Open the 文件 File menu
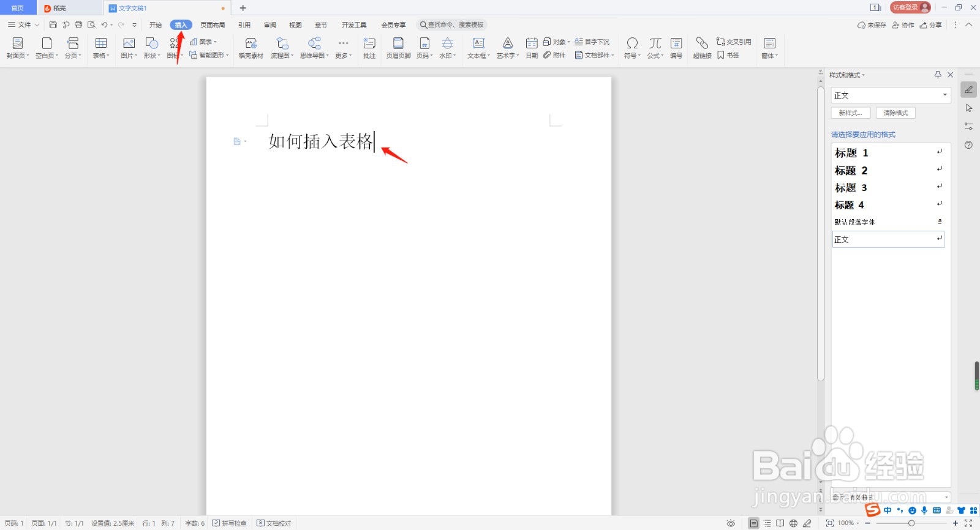 click(x=23, y=25)
